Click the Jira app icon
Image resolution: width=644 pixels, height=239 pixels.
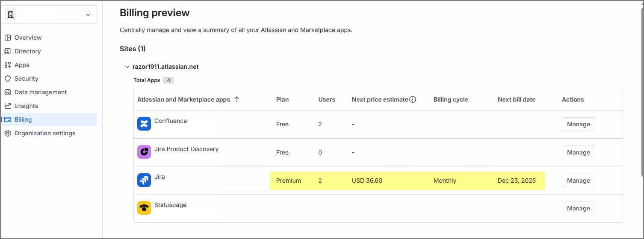(144, 180)
